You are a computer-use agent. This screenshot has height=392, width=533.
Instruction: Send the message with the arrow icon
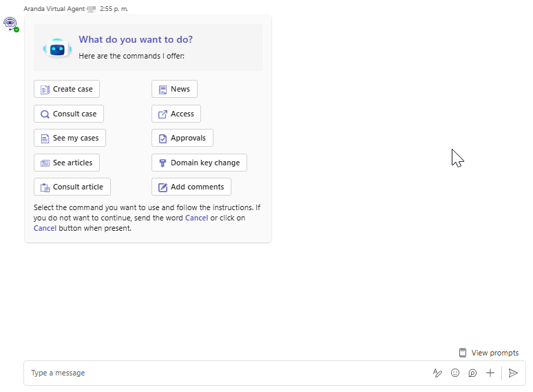click(513, 373)
